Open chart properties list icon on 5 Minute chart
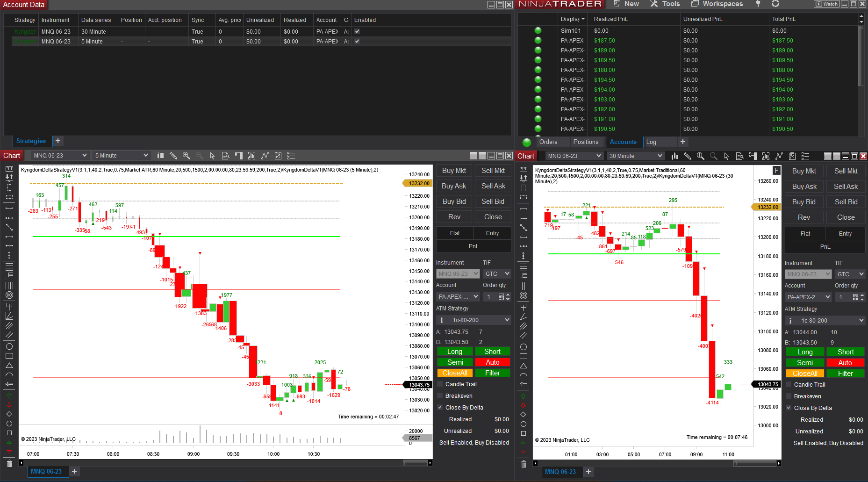Viewport: 868px width, 482px height. [x=291, y=156]
